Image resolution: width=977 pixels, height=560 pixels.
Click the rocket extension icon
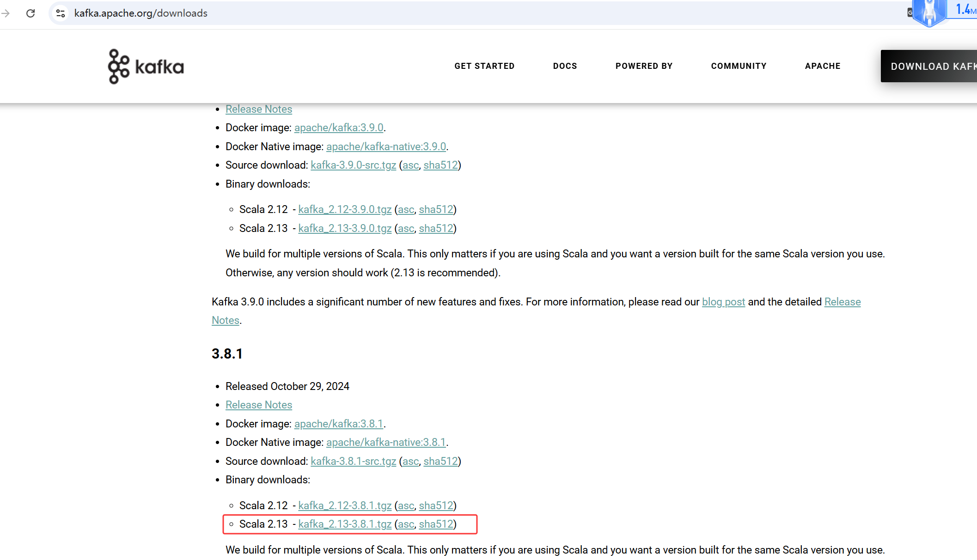coord(929,13)
